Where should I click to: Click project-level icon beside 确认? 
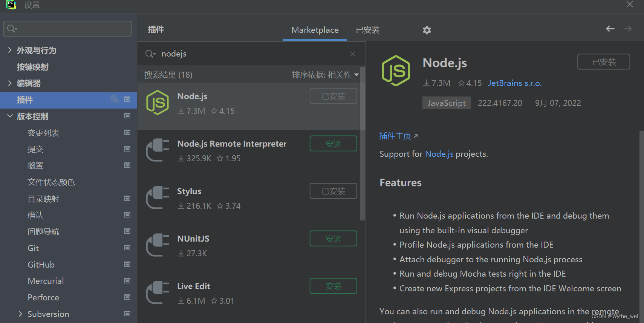tap(127, 215)
